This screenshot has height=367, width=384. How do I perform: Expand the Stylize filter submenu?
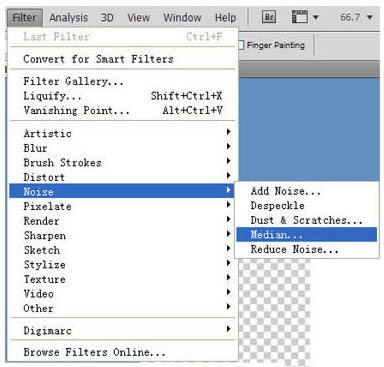coord(123,265)
